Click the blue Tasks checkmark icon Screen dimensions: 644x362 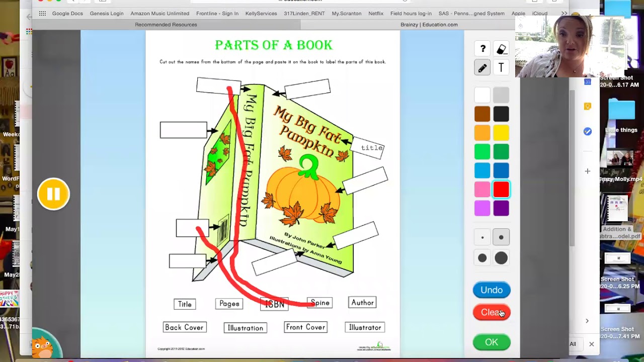(587, 131)
